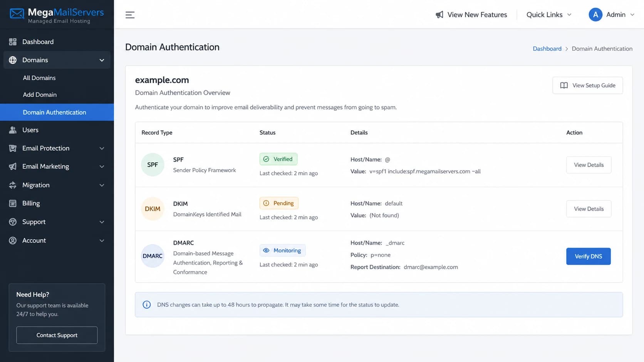644x362 pixels.
Task: Click the DKIM value (Not found)
Action: click(384, 215)
